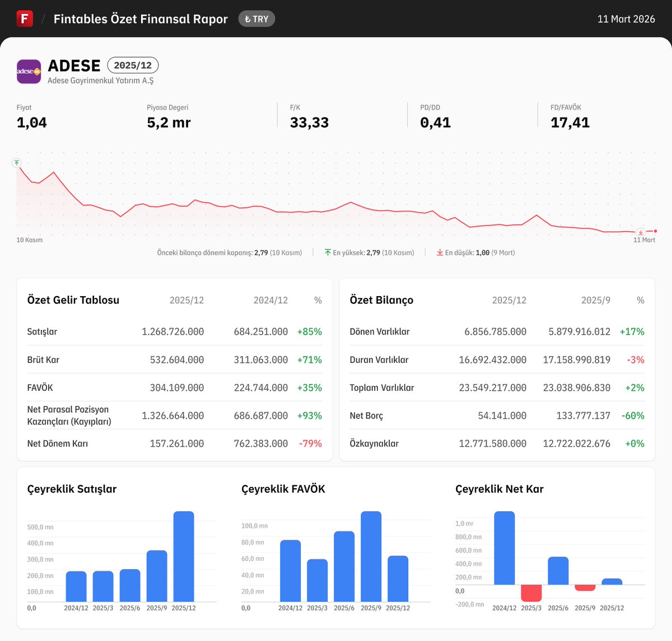Click the 2025/9 bar in Çeyreklik FAVÖK
The width and height of the screenshot is (672, 641).
(x=371, y=556)
